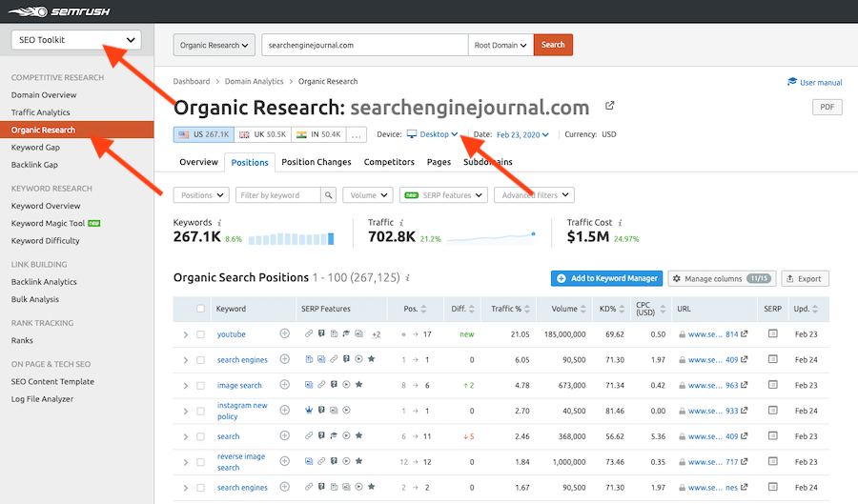Click the Traffic info icon
The image size is (858, 504).
pyautogui.click(x=401, y=223)
